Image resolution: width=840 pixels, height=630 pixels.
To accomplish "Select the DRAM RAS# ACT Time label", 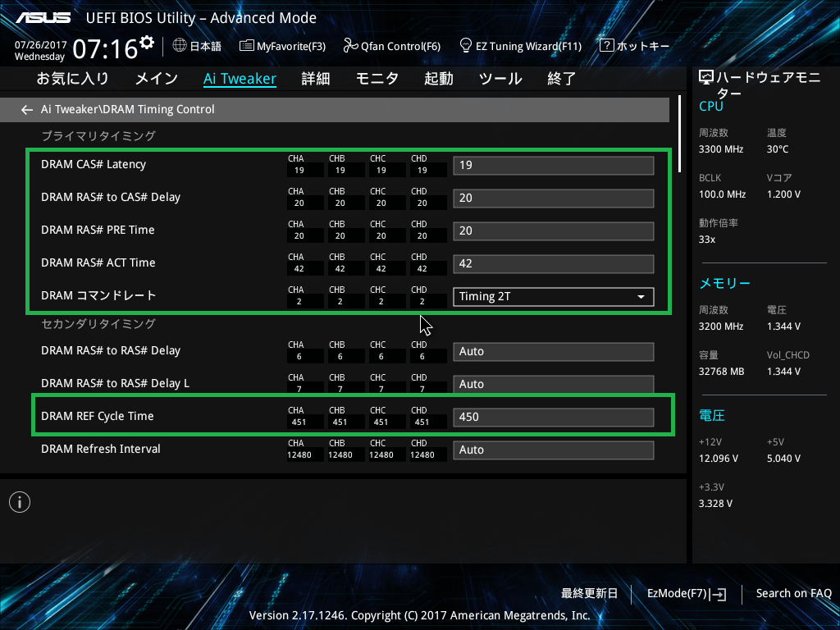I will [x=98, y=262].
